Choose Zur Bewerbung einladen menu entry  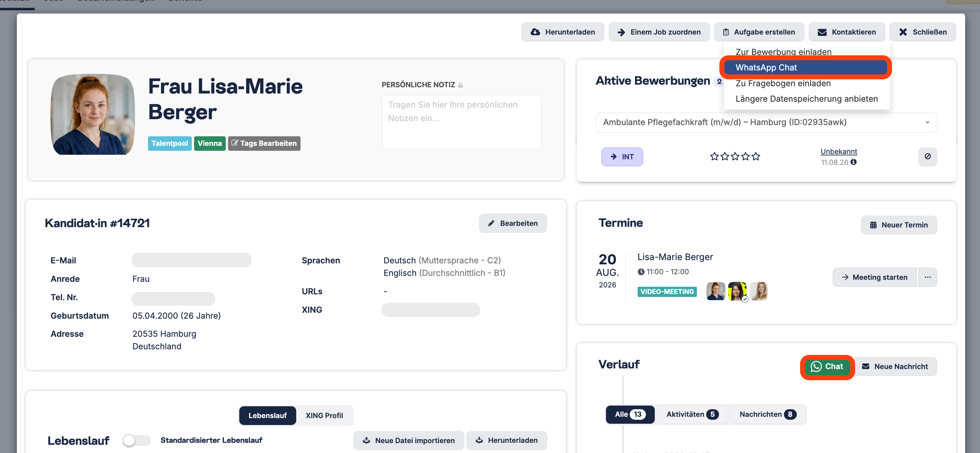[783, 52]
